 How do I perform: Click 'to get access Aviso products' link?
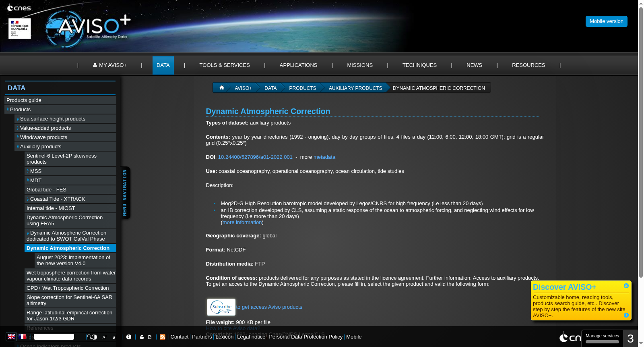click(269, 307)
